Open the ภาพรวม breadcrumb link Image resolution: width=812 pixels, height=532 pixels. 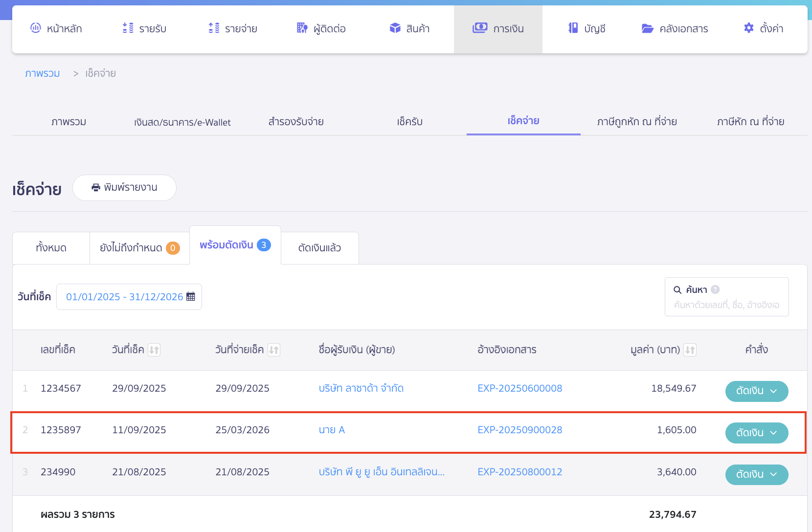pyautogui.click(x=43, y=73)
